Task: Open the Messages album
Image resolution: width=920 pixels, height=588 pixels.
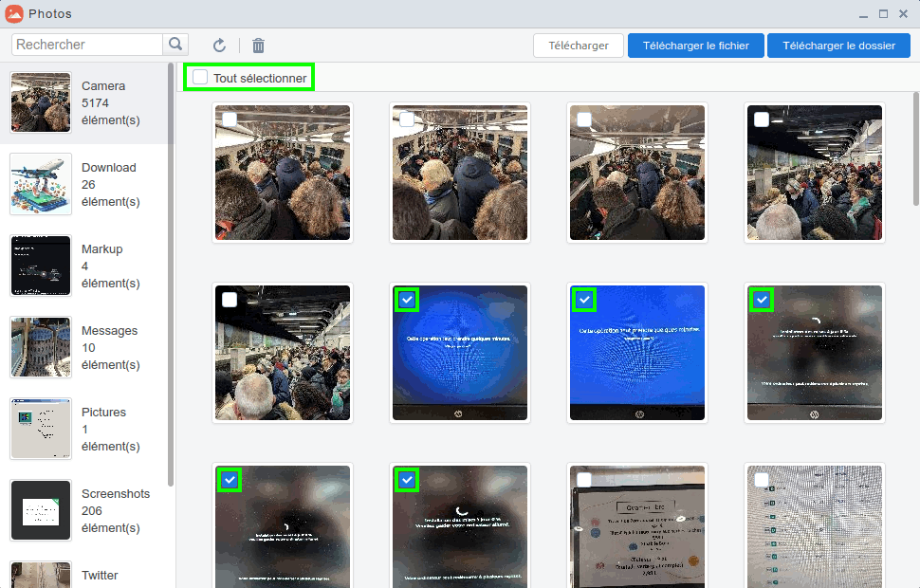Action: click(83, 347)
